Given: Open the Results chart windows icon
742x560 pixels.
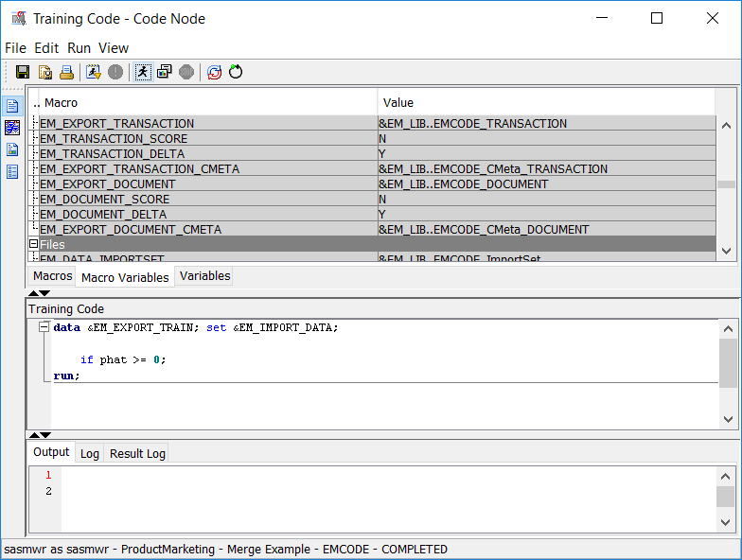Looking at the screenshot, I should coord(165,72).
